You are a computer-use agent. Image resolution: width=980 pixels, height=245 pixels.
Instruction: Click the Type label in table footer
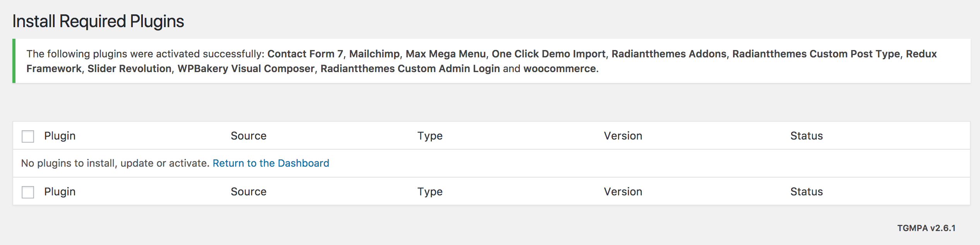click(x=430, y=192)
